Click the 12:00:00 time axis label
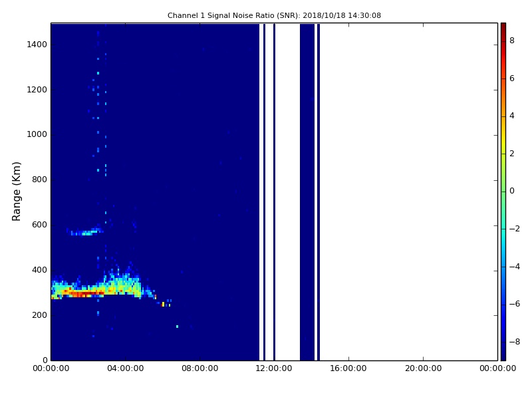The image size is (532, 399). click(x=274, y=368)
